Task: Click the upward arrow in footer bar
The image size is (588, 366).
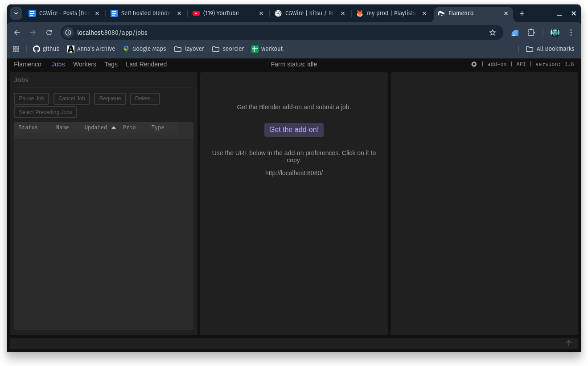Action: click(x=569, y=343)
